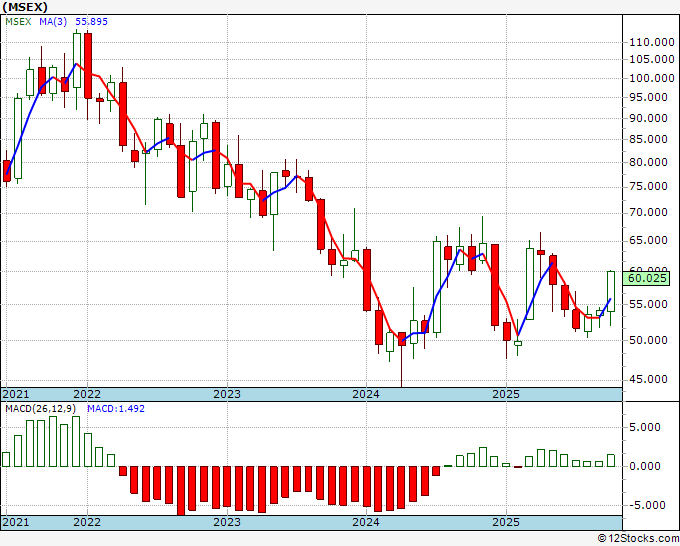
Task: Click the 5.000 MACD axis label
Action: coord(645,427)
